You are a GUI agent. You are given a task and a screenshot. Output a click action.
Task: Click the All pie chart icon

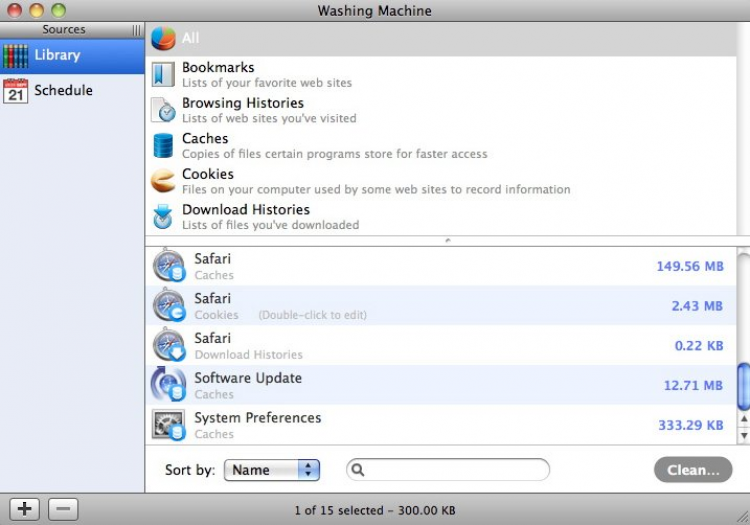[163, 38]
